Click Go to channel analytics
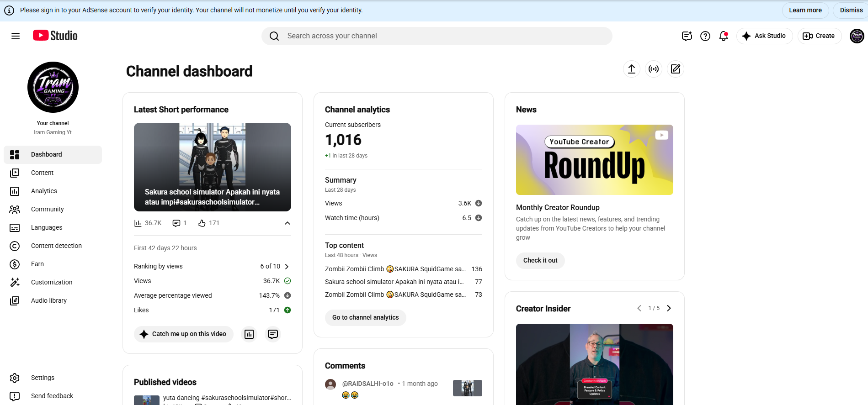This screenshot has height=405, width=868. tap(366, 318)
